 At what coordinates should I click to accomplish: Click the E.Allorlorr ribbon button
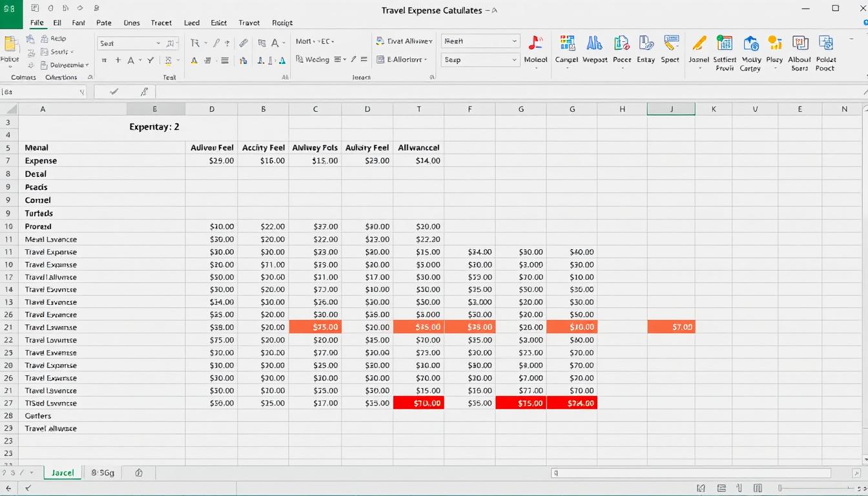(402, 59)
